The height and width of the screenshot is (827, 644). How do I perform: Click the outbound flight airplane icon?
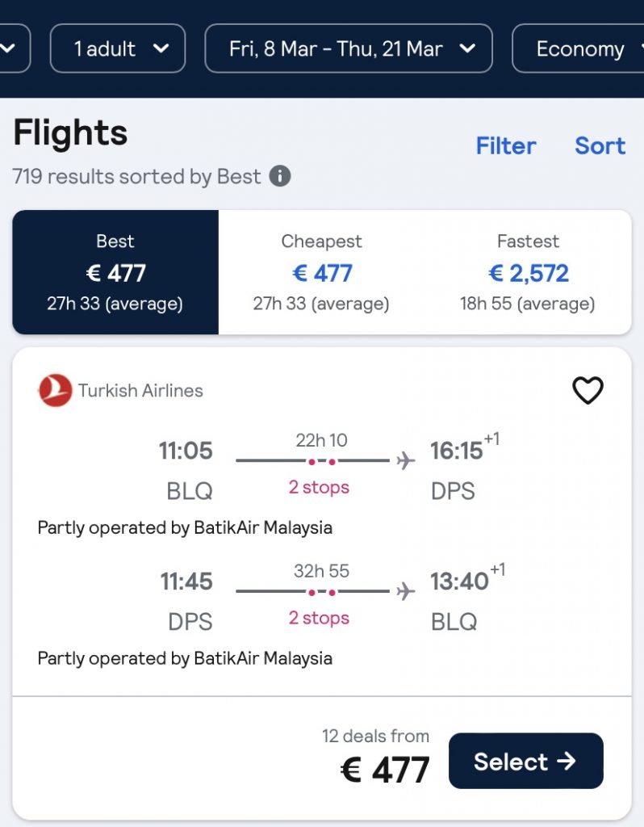406,461
